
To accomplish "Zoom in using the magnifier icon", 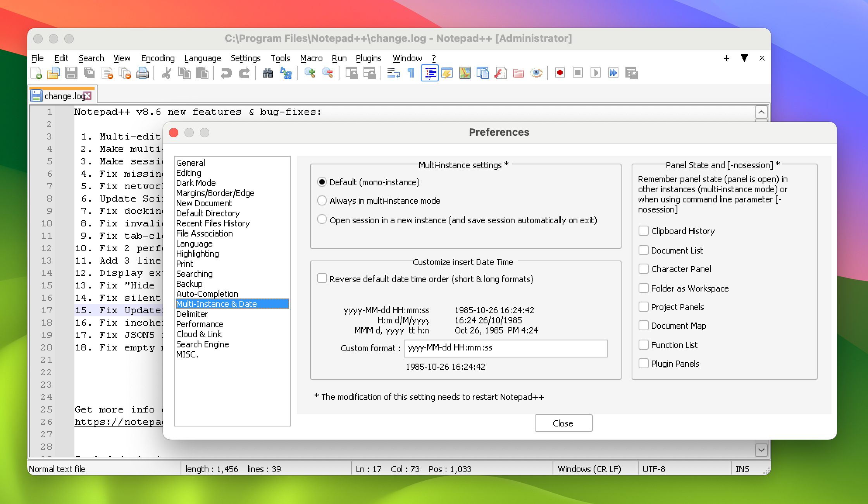I will click(309, 73).
